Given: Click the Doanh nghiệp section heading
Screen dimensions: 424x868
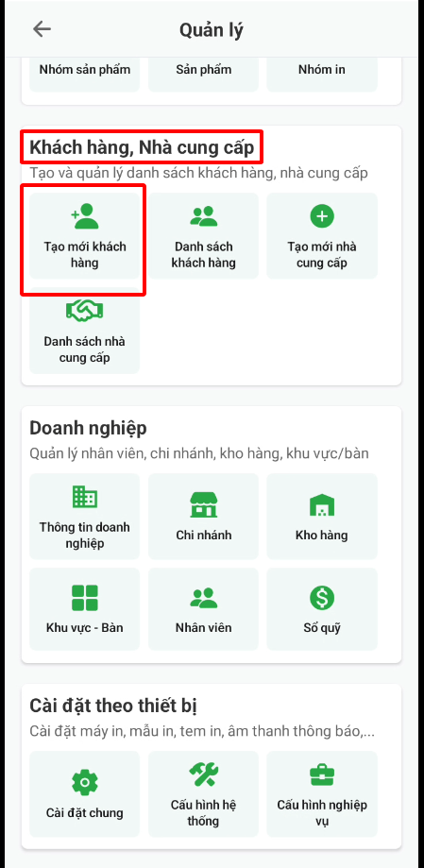Looking at the screenshot, I should click(88, 428).
